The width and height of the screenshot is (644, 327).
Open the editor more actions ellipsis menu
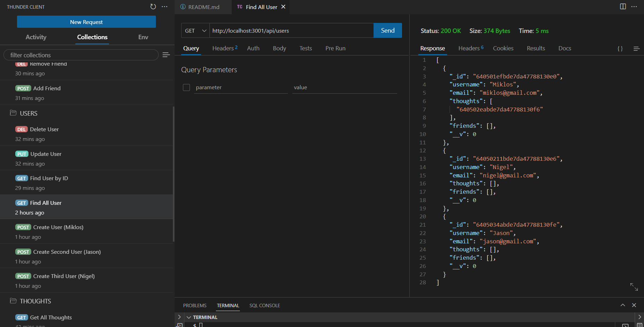(x=634, y=7)
